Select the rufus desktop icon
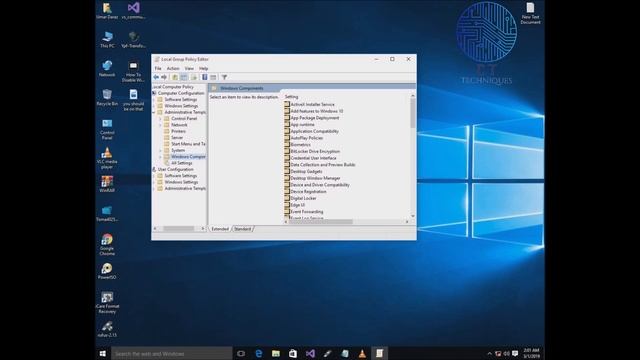The height and width of the screenshot is (360, 640). point(107,329)
